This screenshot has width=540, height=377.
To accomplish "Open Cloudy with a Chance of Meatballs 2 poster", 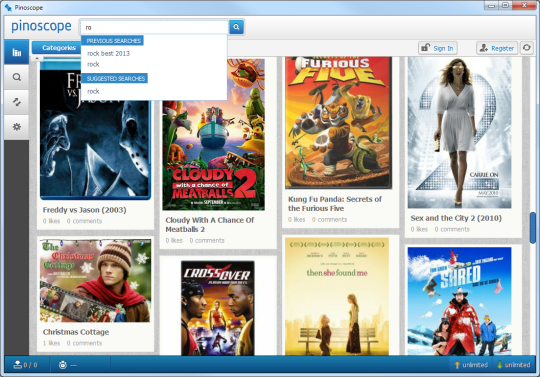I will (214, 134).
